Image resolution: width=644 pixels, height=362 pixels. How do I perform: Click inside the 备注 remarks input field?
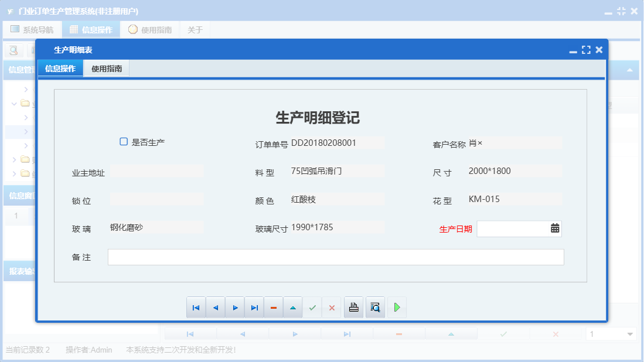[x=334, y=257]
